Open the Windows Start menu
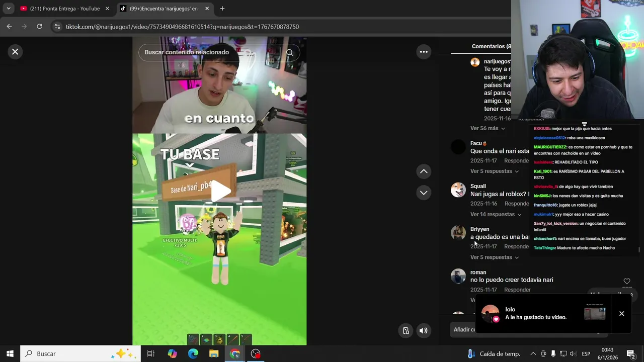644x362 pixels. tap(10, 353)
